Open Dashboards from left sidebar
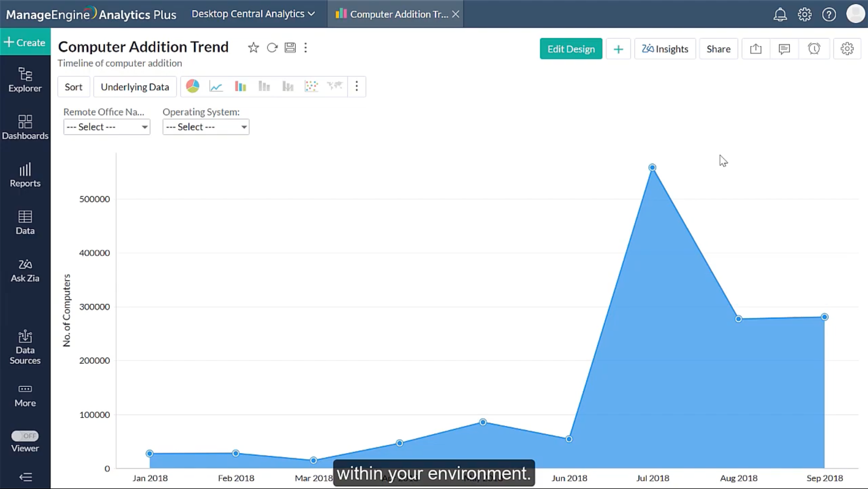The width and height of the screenshot is (868, 489). pyautogui.click(x=25, y=127)
